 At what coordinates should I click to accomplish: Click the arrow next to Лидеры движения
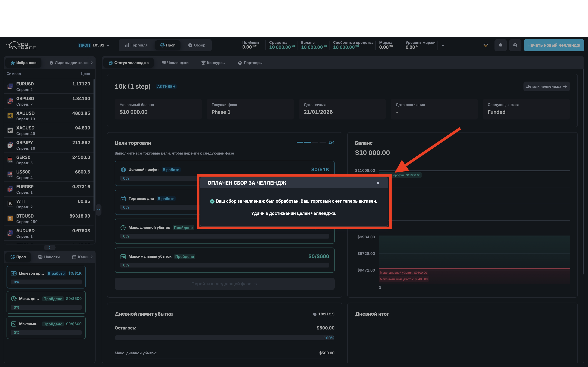[92, 63]
